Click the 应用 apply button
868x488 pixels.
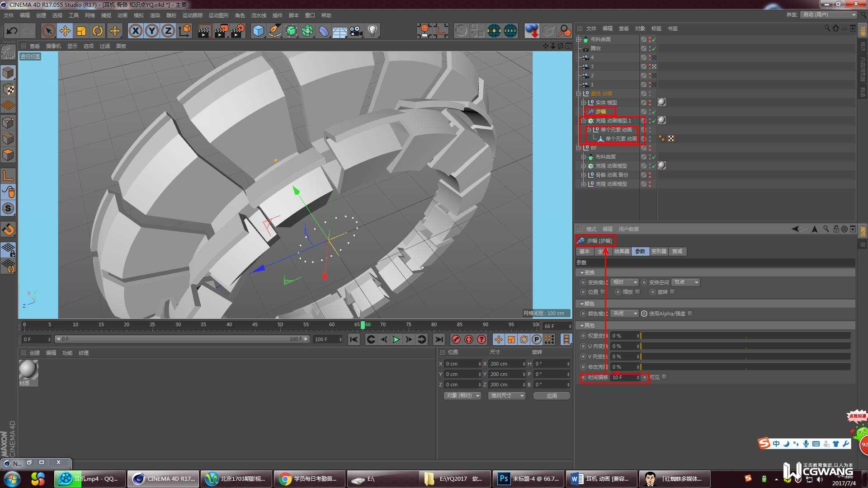point(552,396)
